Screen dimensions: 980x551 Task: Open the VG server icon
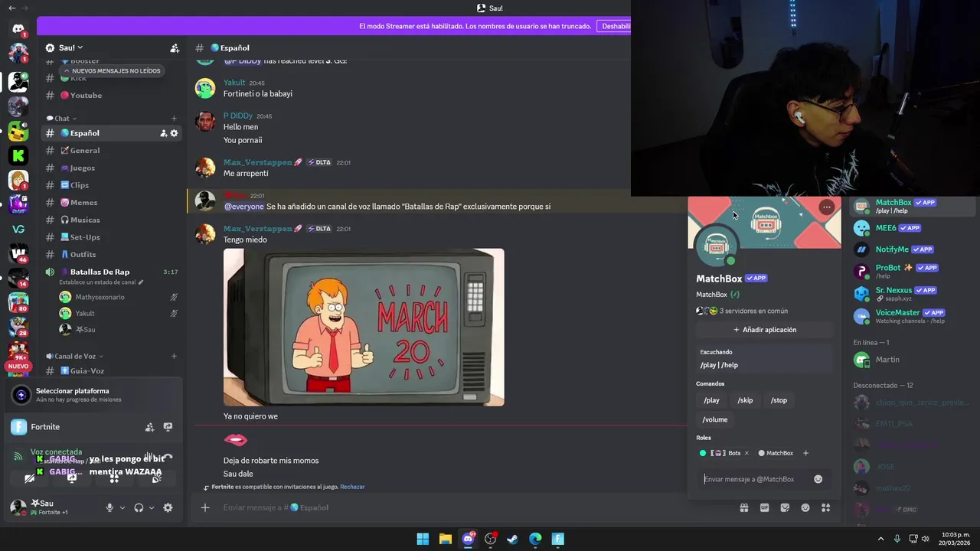(18, 229)
